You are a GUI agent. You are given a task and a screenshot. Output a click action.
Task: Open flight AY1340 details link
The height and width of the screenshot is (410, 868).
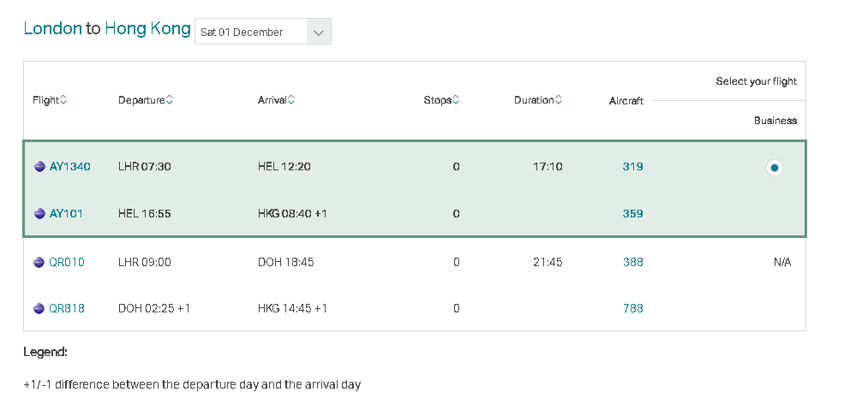69,167
